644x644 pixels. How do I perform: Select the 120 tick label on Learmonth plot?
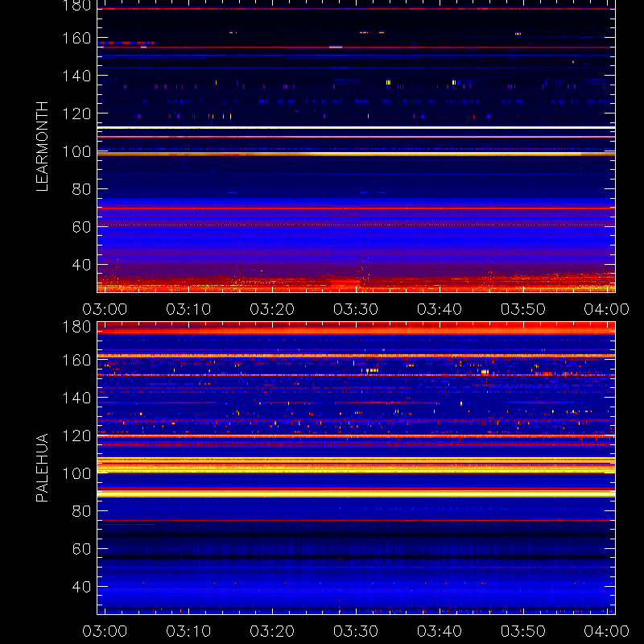tap(76, 114)
